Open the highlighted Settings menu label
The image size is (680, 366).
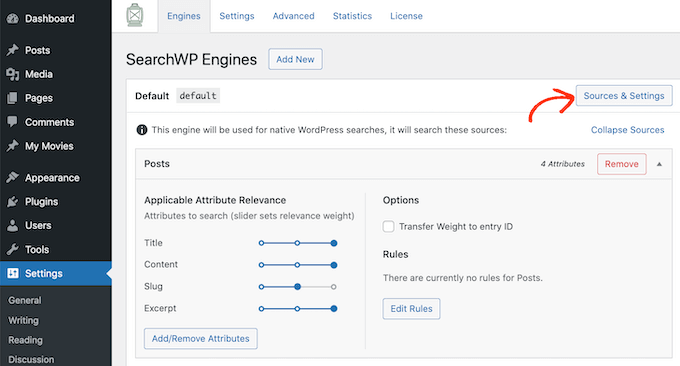tap(44, 274)
